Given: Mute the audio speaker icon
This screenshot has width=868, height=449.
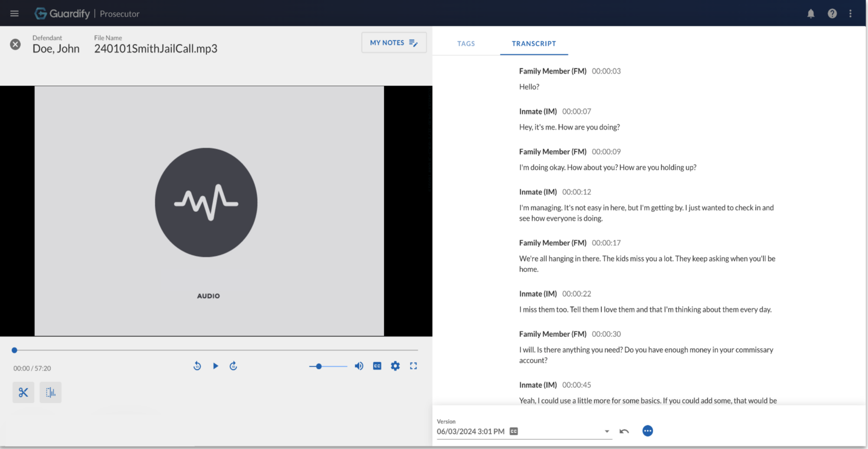Looking at the screenshot, I should (359, 366).
